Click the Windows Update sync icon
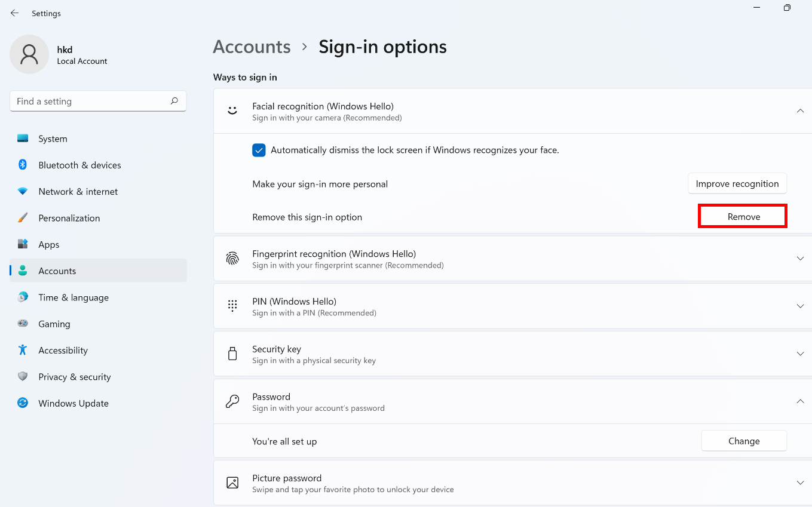The height and width of the screenshot is (507, 812). [23, 403]
